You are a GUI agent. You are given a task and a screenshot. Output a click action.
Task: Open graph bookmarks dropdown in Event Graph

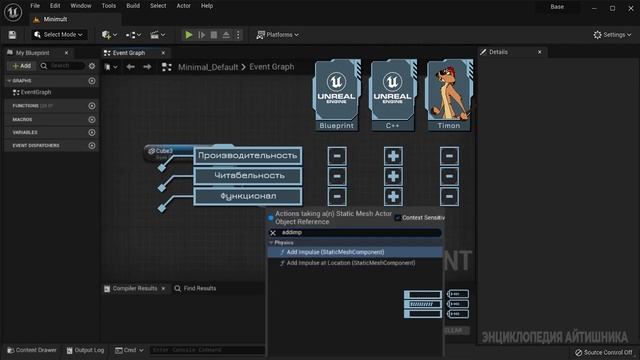tap(111, 67)
